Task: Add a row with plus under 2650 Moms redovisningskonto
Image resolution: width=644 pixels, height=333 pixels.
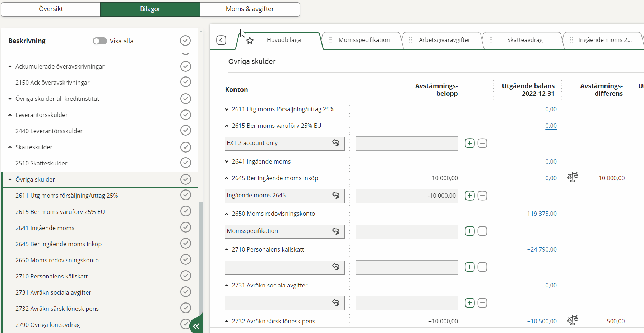Action: pyautogui.click(x=469, y=231)
